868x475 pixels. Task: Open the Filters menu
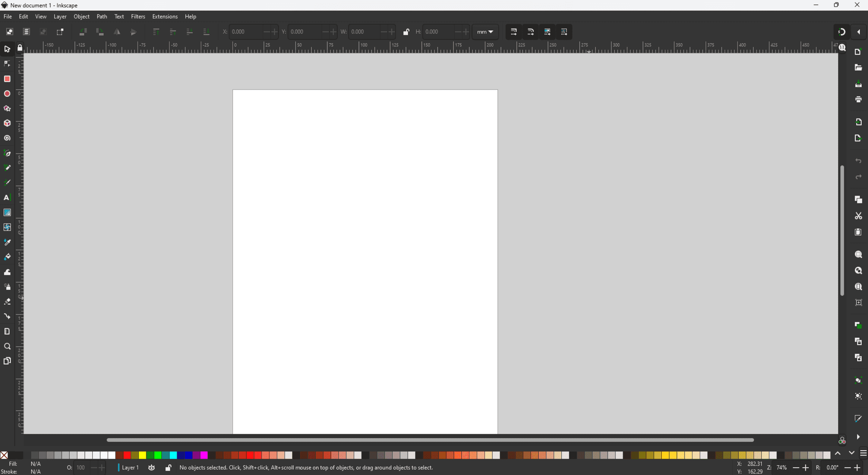(138, 17)
